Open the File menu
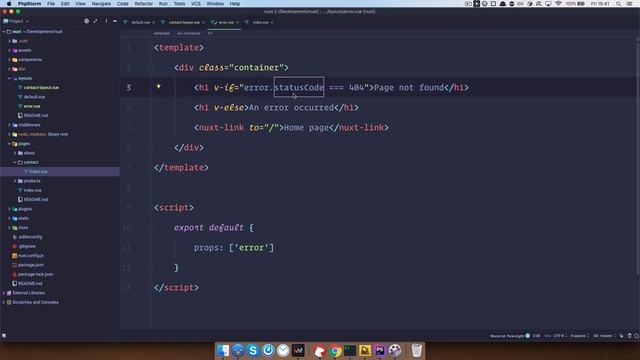This screenshot has height=360, width=640. (51, 4)
